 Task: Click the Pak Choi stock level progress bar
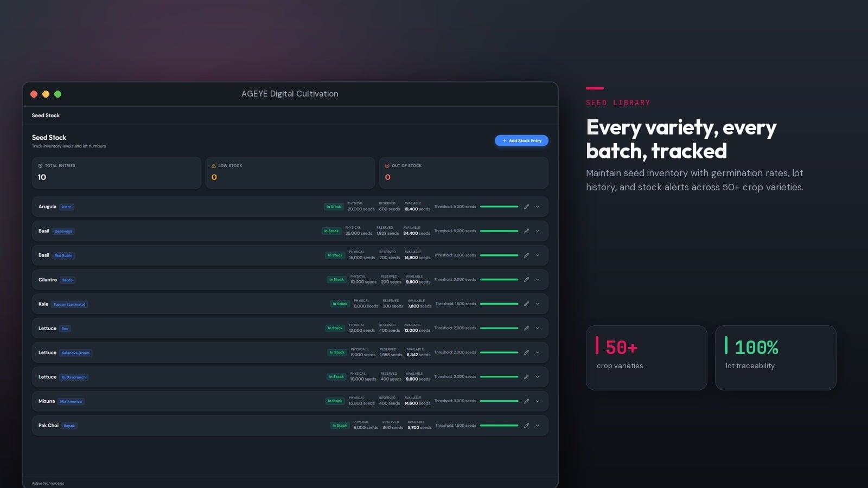(499, 426)
